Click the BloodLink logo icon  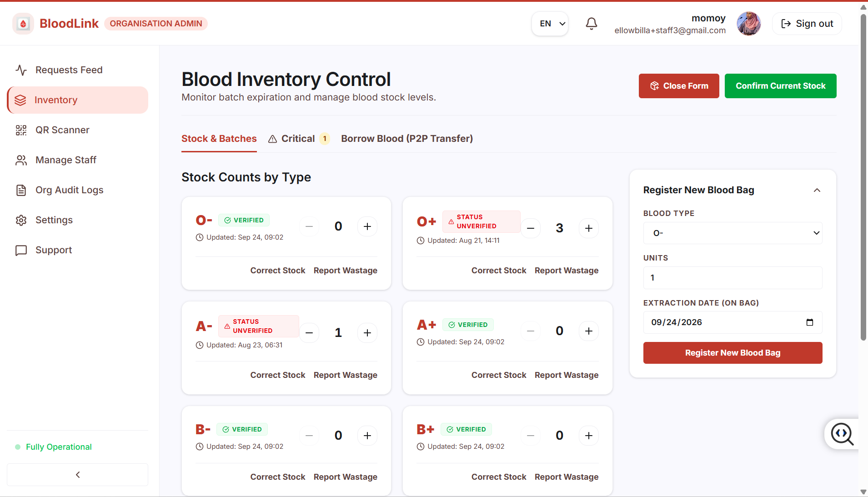(x=23, y=24)
